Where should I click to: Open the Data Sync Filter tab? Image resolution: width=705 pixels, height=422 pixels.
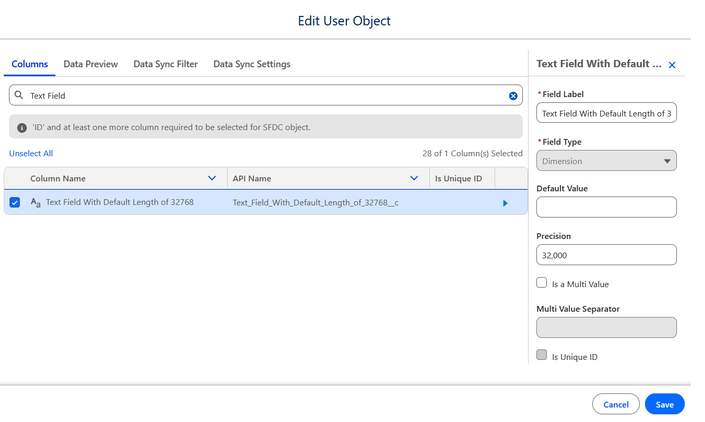165,64
